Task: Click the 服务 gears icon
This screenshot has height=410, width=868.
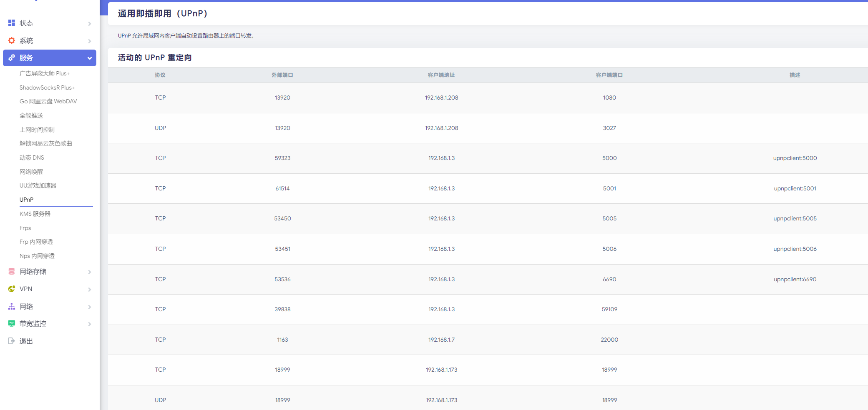Action: (12, 57)
